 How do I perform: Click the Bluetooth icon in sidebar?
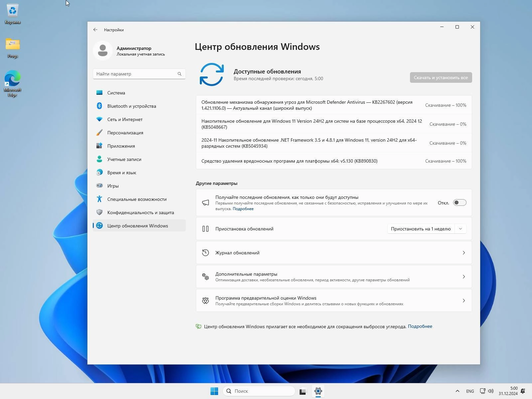pyautogui.click(x=99, y=106)
